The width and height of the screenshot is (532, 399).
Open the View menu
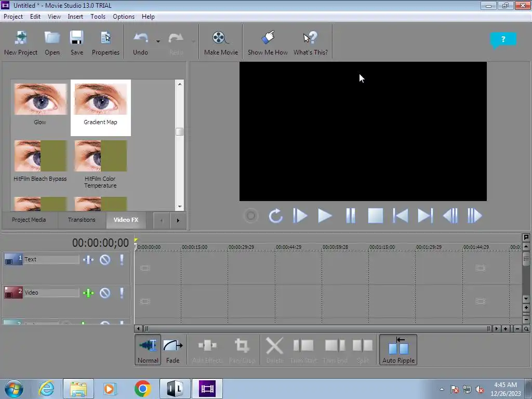click(x=54, y=17)
